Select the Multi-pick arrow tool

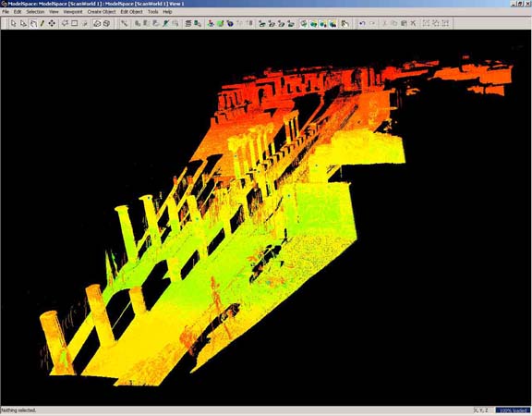point(23,23)
